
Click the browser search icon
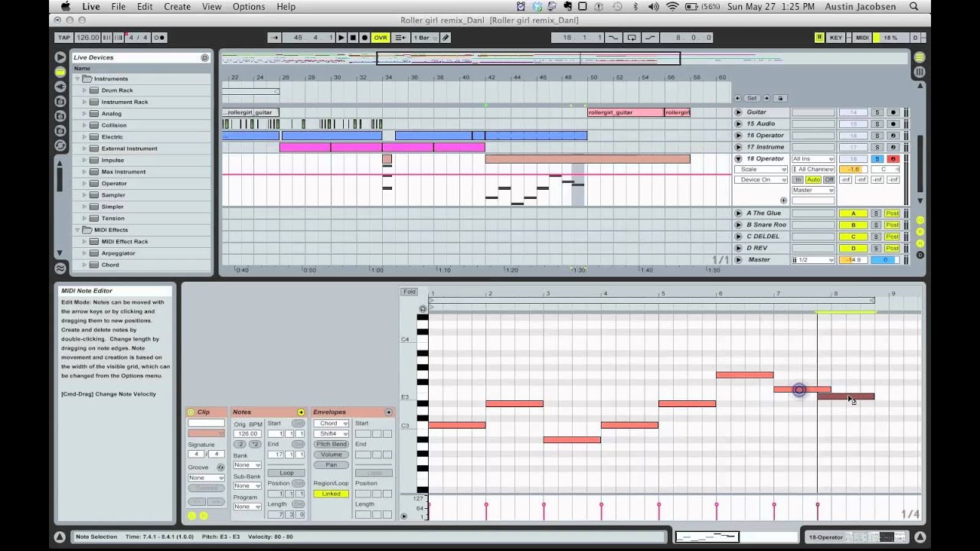[x=204, y=57]
